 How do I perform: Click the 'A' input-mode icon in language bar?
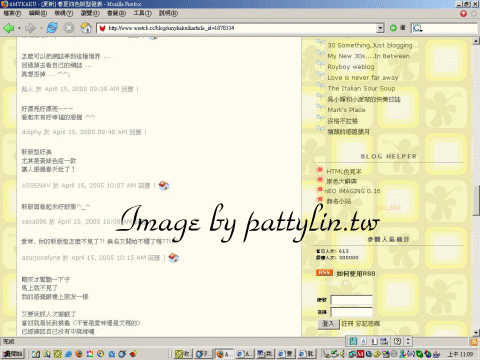coord(364,341)
